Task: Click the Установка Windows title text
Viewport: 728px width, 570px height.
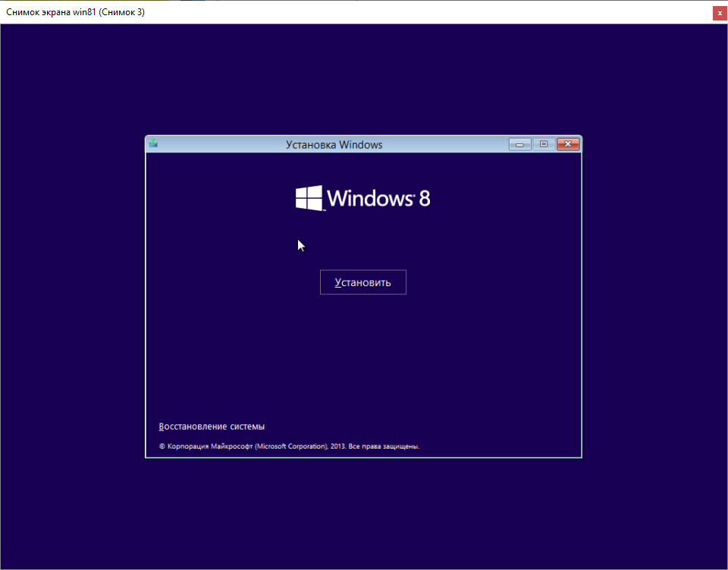Action: 334,145
